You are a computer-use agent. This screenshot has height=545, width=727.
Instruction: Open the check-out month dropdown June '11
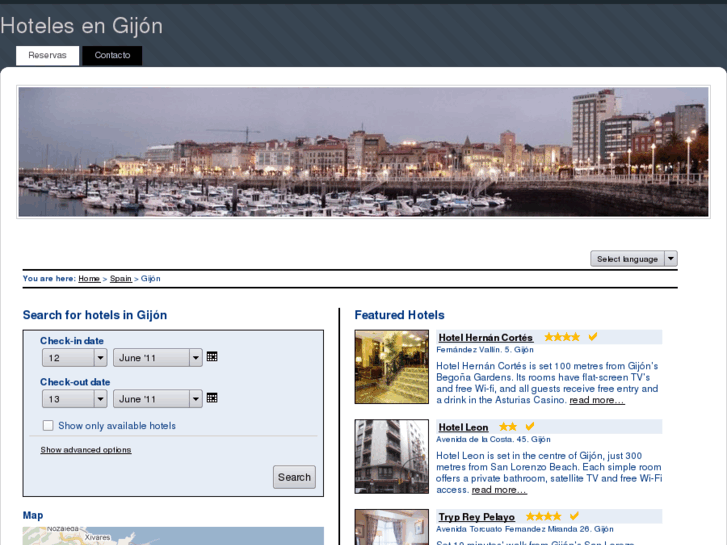(x=158, y=399)
